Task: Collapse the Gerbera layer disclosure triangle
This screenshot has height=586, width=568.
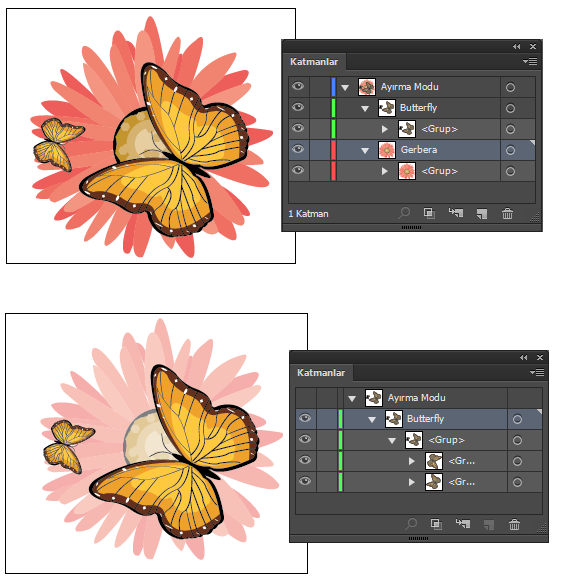Action: [x=365, y=151]
